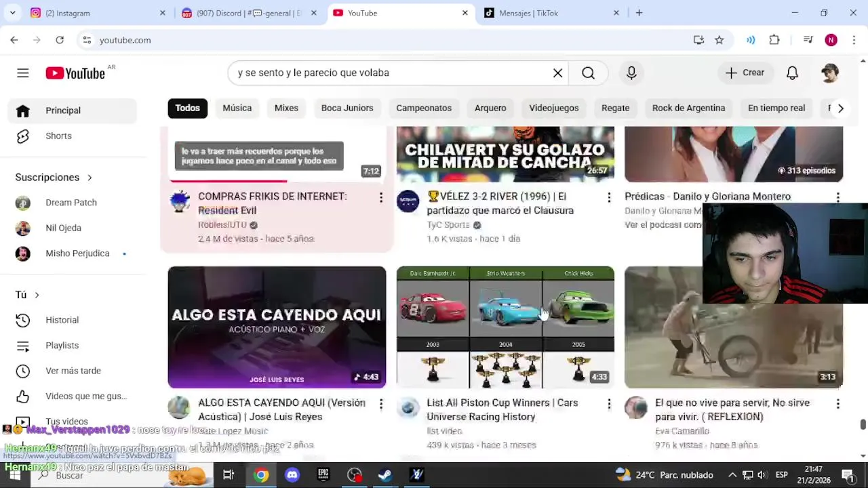868x488 pixels.
Task: Open options for VÉLEZ 3-2 RIVER video
Action: [x=609, y=197]
